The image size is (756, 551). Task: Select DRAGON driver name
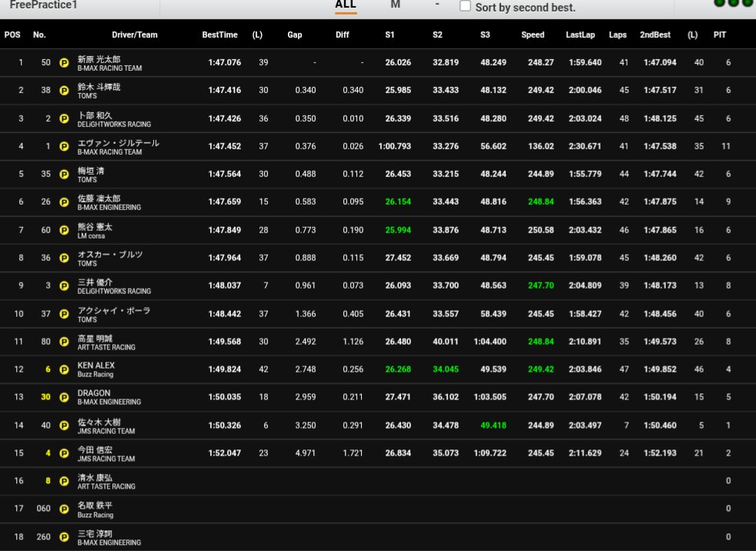[x=94, y=393]
